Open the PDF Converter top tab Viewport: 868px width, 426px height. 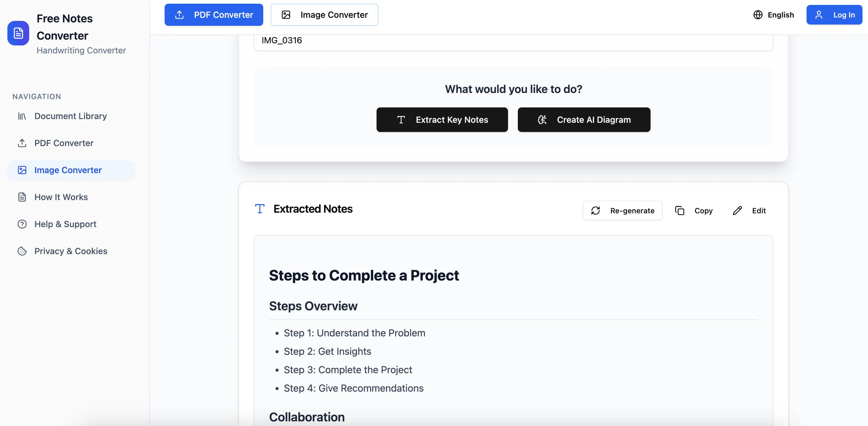point(214,15)
